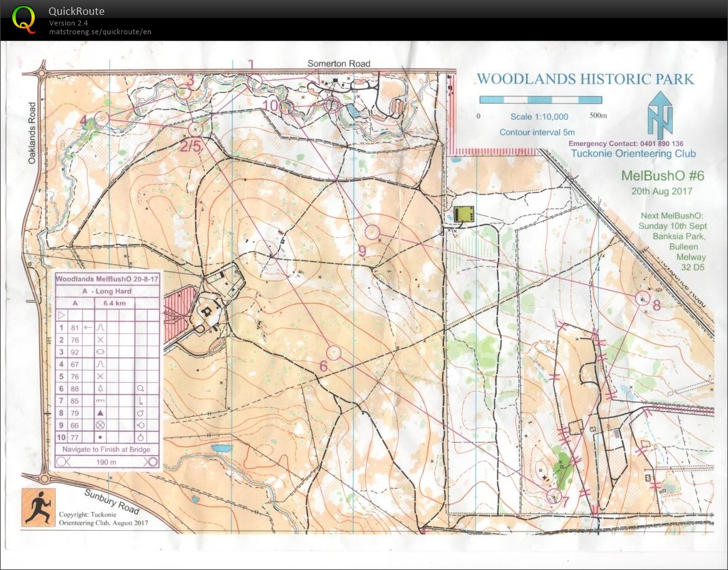The image size is (728, 570).
Task: Click the Oaklands Road label
Action: pyautogui.click(x=31, y=142)
